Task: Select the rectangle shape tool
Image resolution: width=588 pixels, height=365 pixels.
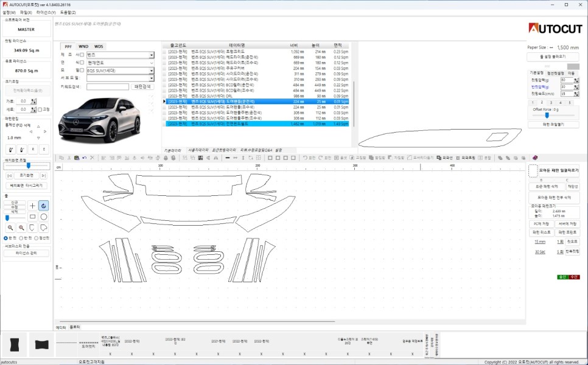Action: 32,217
